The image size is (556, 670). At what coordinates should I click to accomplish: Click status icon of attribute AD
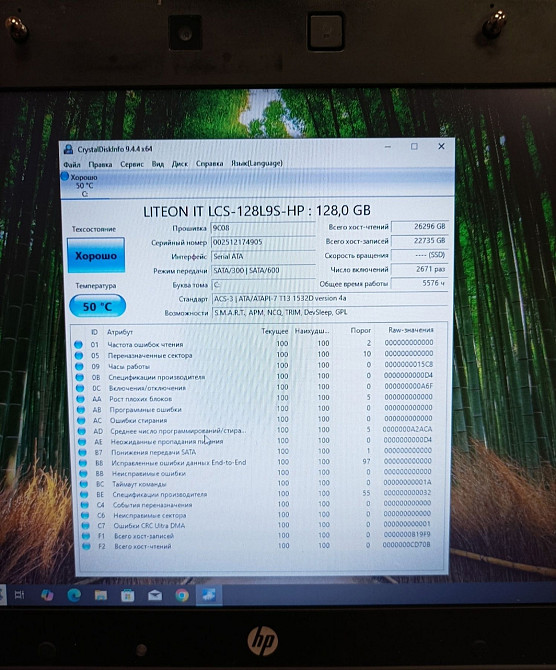point(82,431)
